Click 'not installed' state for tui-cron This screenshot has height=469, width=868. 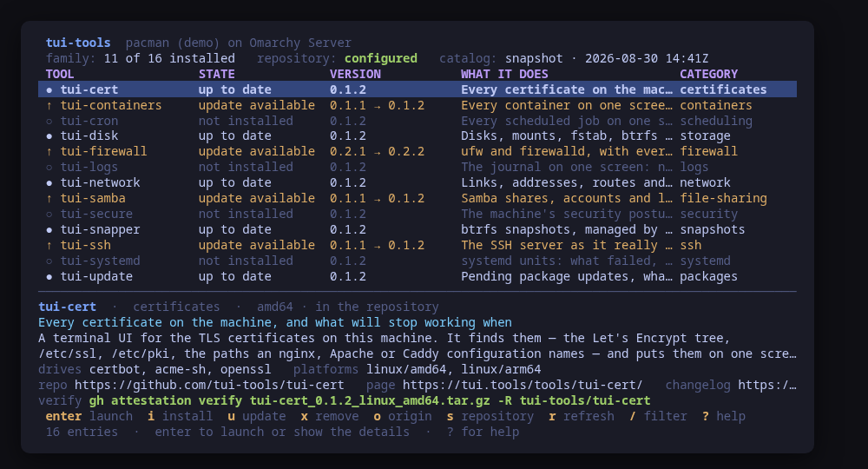(x=246, y=121)
